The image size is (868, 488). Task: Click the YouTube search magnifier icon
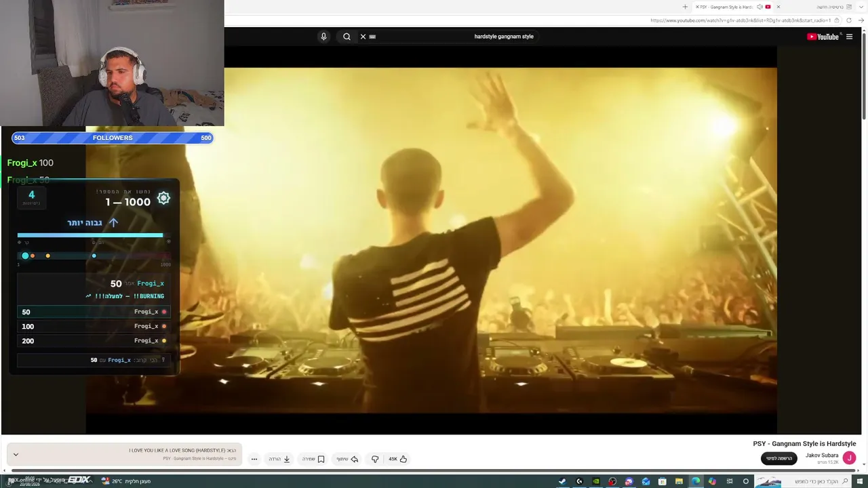click(x=347, y=37)
